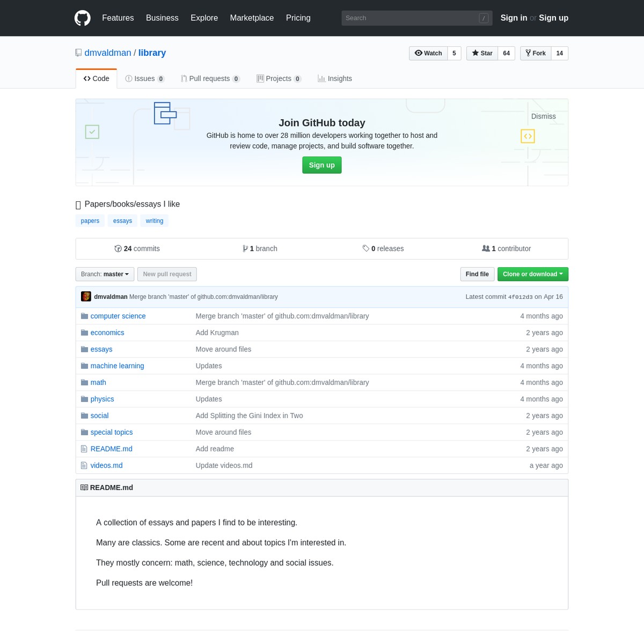Click the slash shortcut icon in search
This screenshot has width=644, height=644.
coord(484,18)
